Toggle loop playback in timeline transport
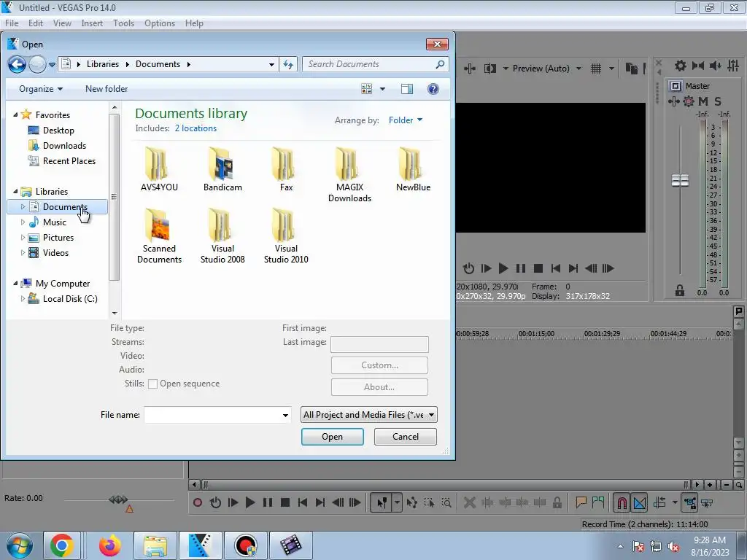 [x=215, y=502]
